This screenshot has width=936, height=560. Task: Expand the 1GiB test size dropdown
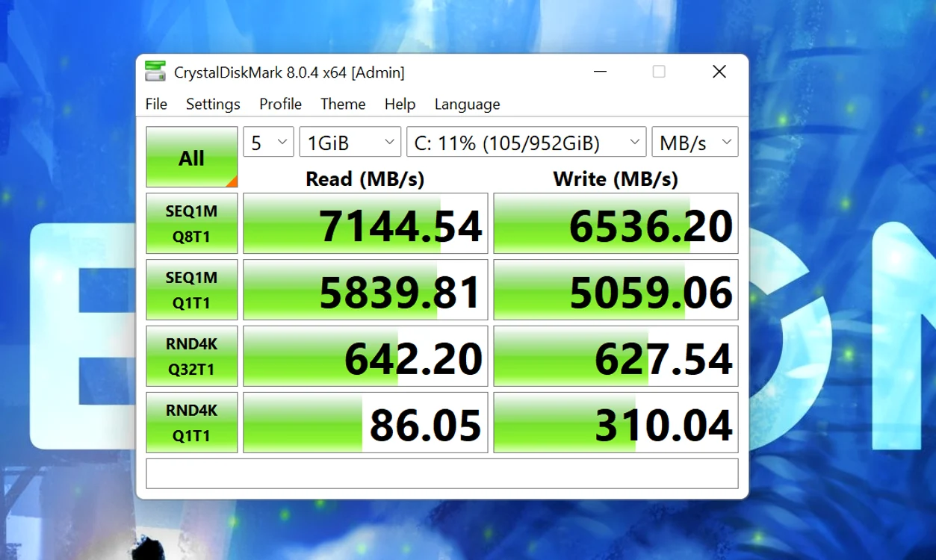click(x=350, y=142)
